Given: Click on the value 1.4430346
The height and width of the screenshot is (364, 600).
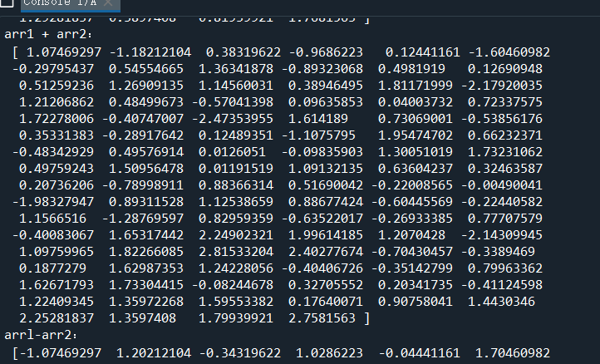Looking at the screenshot, I should [501, 302].
